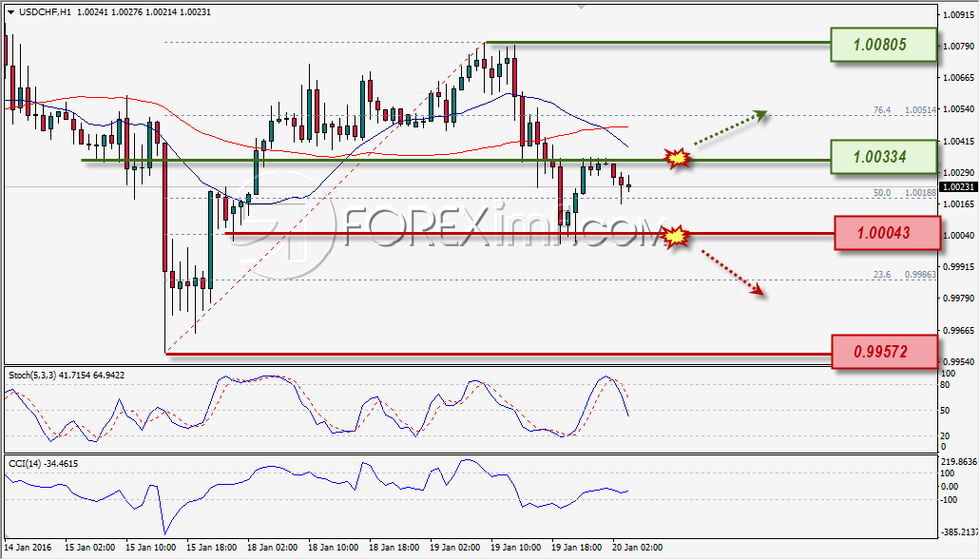This screenshot has height=560, width=980.
Task: Click the CCI scale value -385.2137
Action: tap(959, 531)
